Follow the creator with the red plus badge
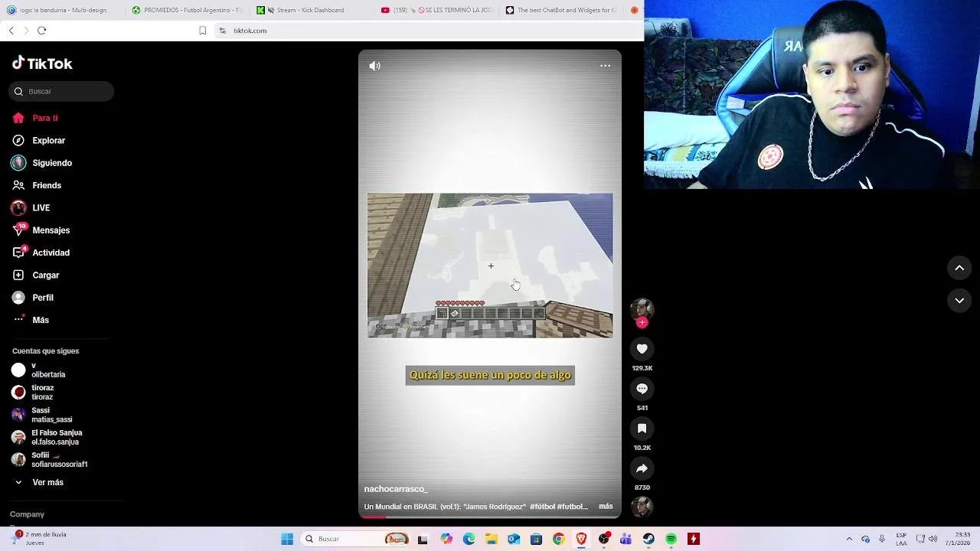The height and width of the screenshot is (551, 980). point(642,323)
